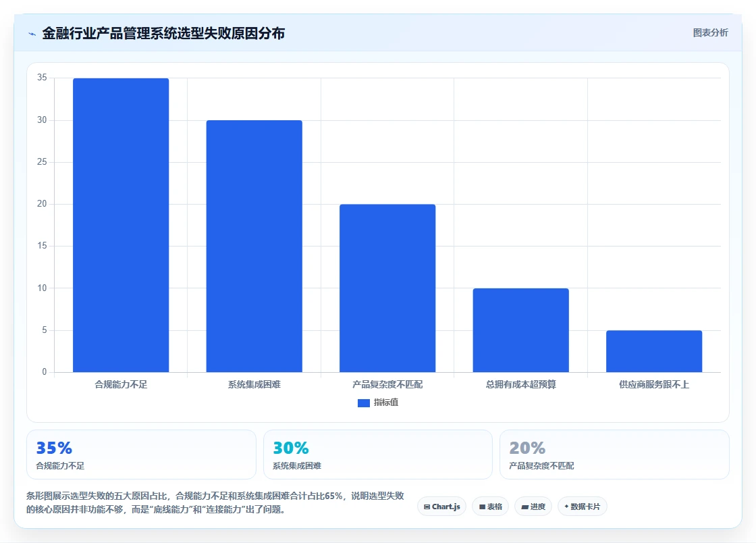
Task: Select the 产品复杂度不匹配 bar
Action: (387, 288)
